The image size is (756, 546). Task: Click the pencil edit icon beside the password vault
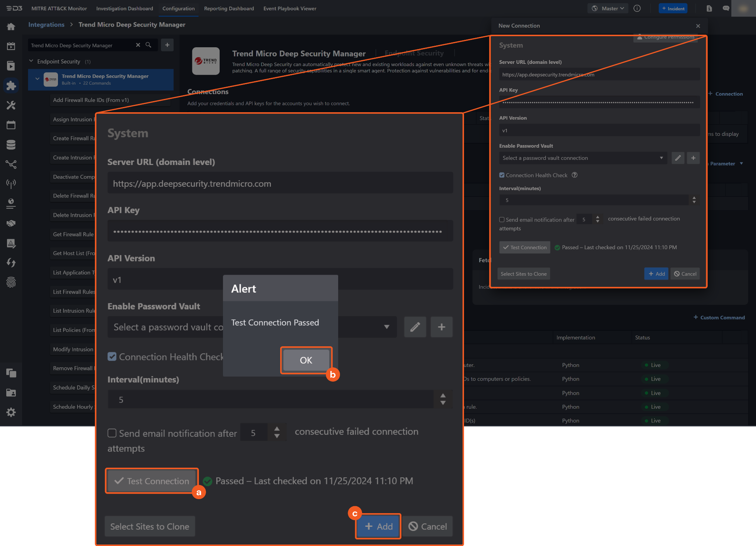(415, 327)
